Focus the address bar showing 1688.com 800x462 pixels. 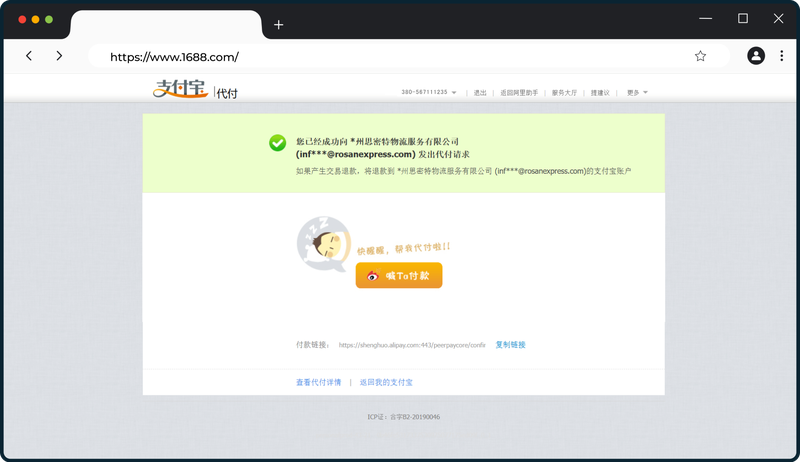pyautogui.click(x=408, y=56)
